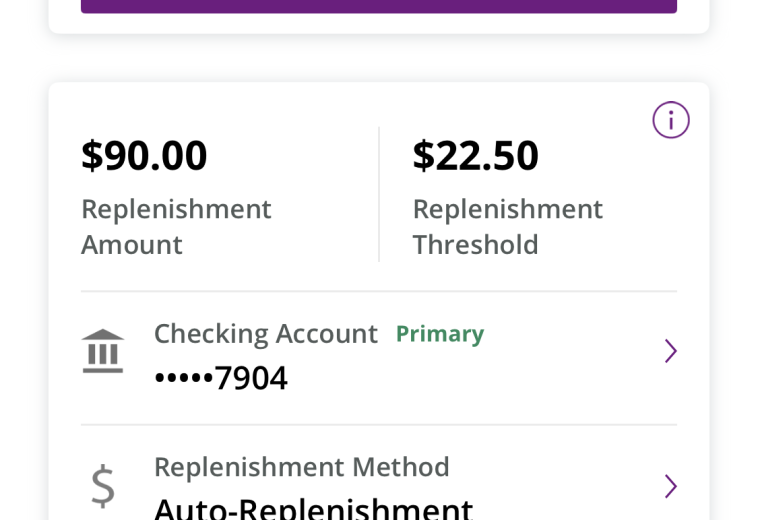
Task: Tap the $90.00 replenishment amount value
Action: click(144, 156)
